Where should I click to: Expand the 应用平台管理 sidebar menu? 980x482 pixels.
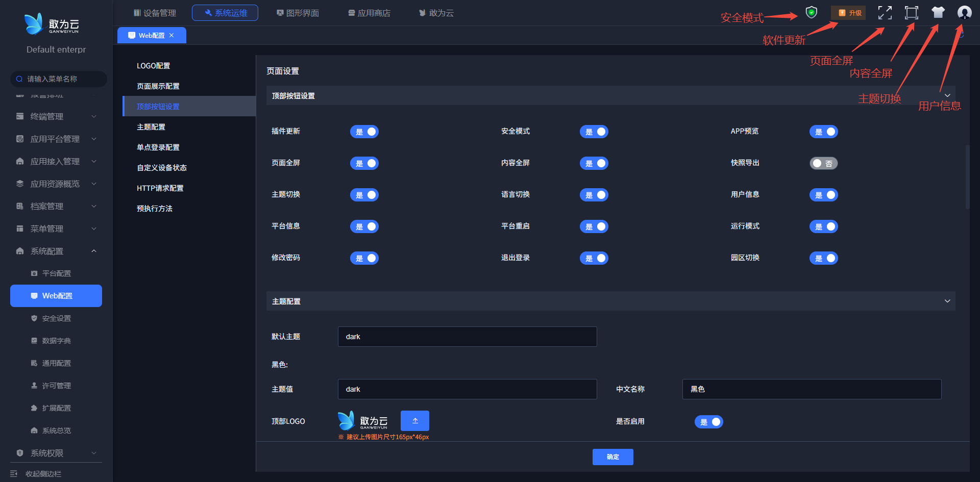[56, 139]
